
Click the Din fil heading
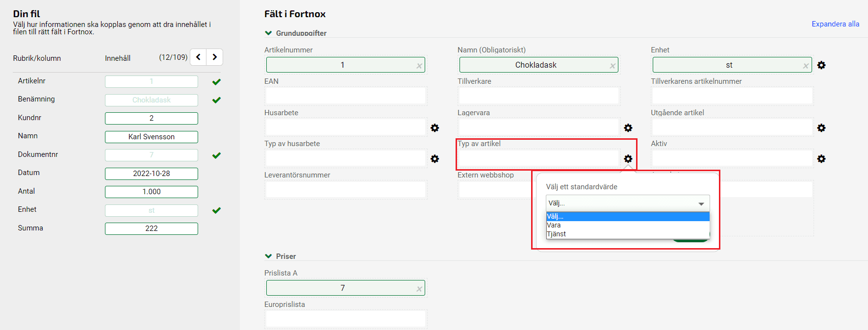pos(26,14)
